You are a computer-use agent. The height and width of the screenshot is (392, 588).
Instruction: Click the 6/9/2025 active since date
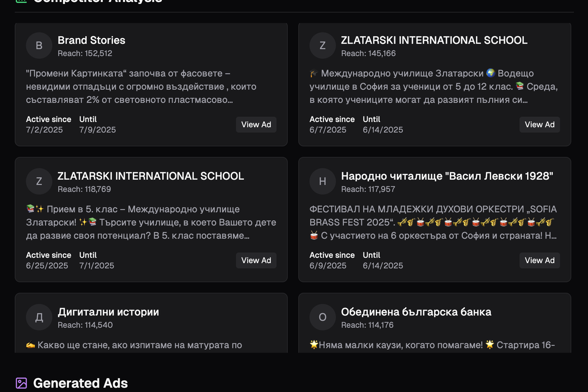(x=328, y=266)
